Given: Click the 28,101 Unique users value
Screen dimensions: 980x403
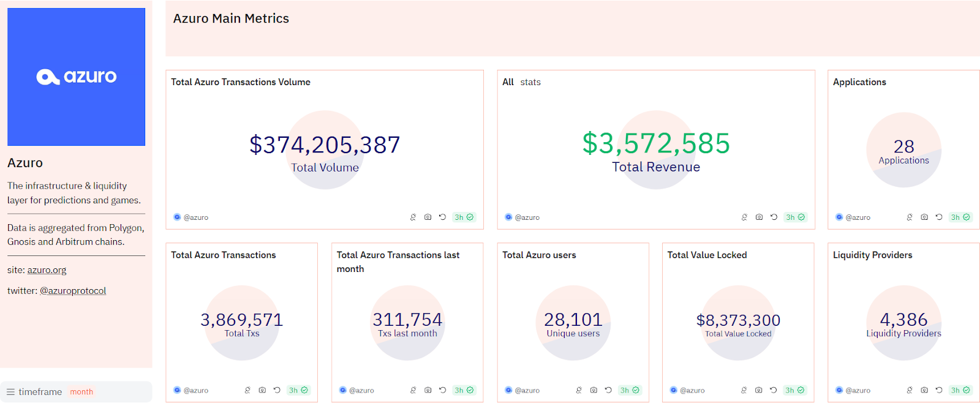Looking at the screenshot, I should (x=573, y=320).
